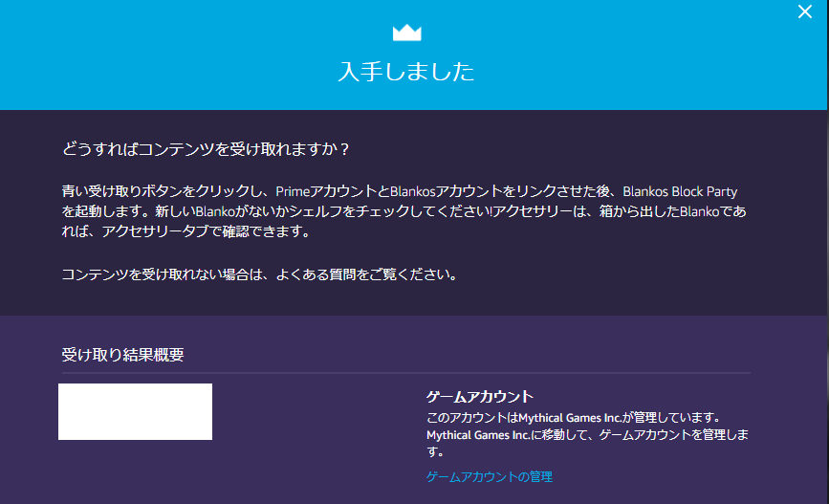
Task: Click the paragraph starting with 青い受け取りボタンをクリックし
Action: (404, 211)
